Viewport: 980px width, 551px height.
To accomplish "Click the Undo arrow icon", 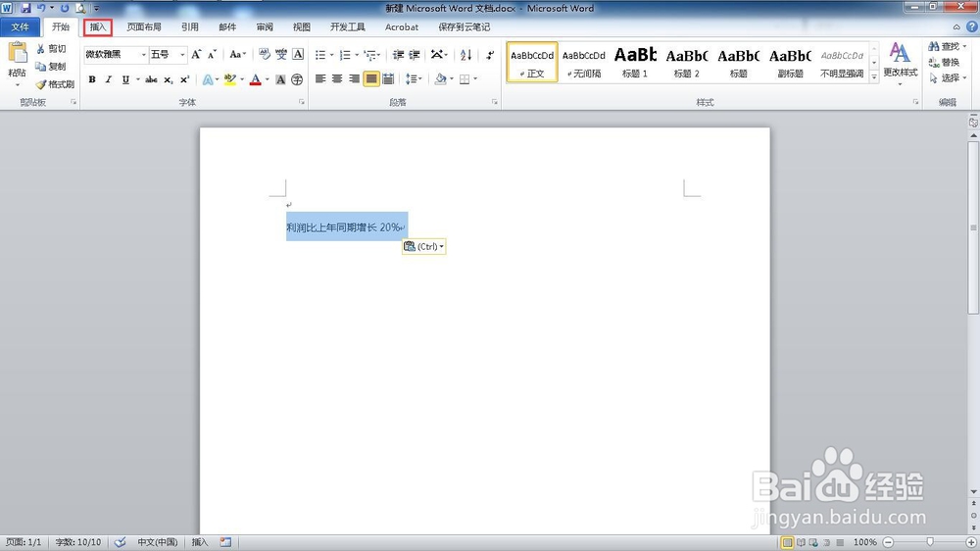I will [41, 8].
